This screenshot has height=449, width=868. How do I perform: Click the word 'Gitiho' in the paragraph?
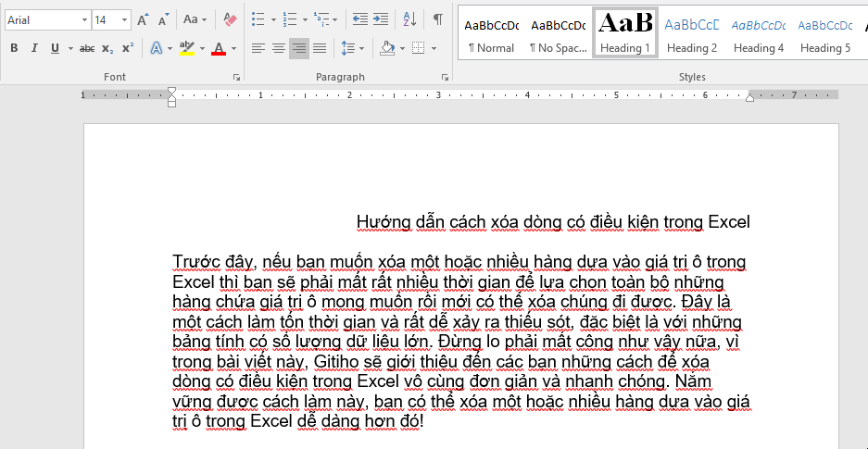coord(337,362)
